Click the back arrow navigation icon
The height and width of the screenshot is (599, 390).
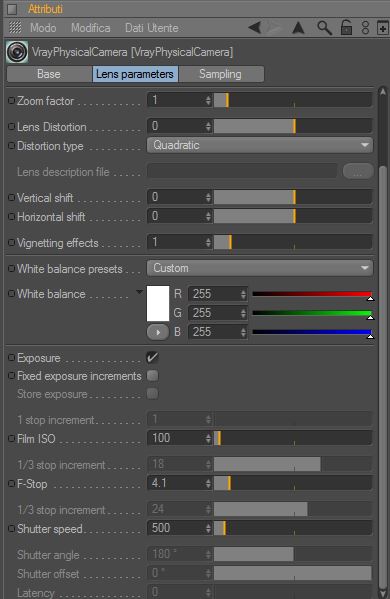(x=255, y=28)
